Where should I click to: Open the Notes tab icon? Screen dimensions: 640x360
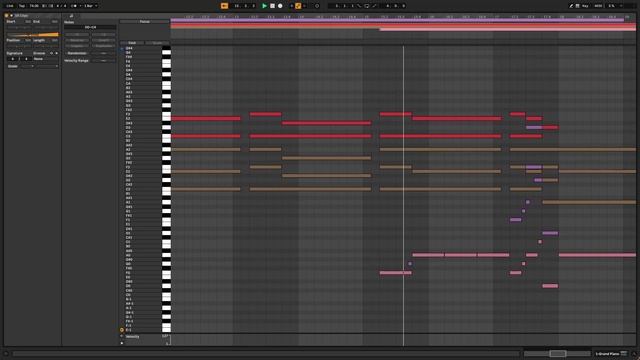pyautogui.click(x=71, y=16)
